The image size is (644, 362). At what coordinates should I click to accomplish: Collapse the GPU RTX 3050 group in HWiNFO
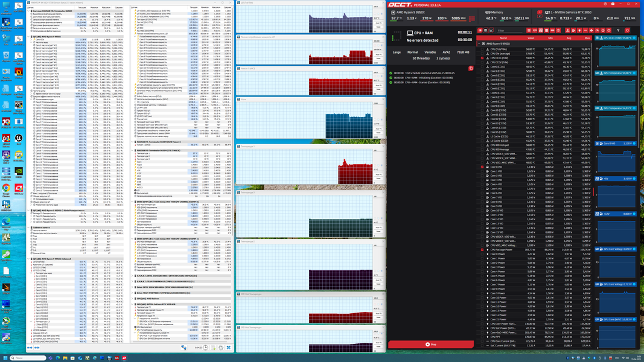pyautogui.click(x=133, y=305)
